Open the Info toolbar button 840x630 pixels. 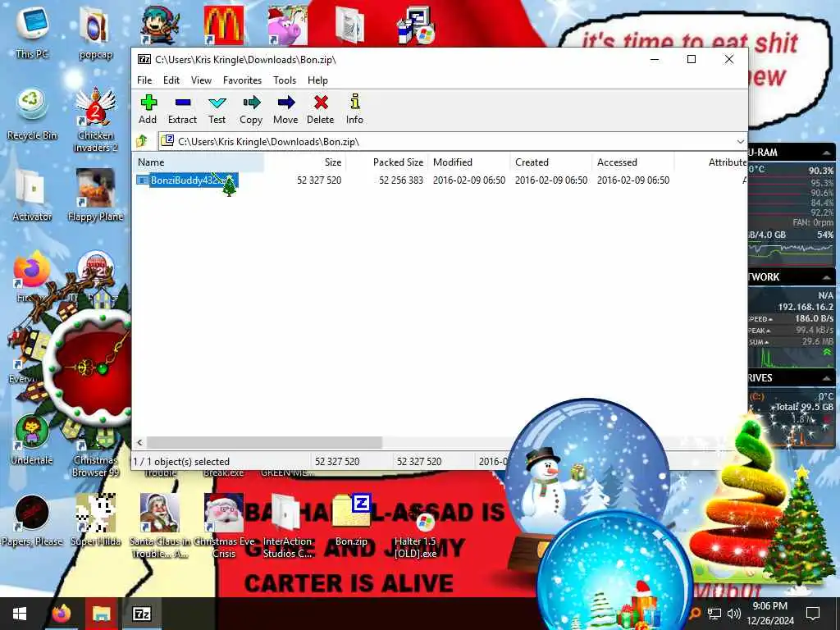tap(354, 109)
